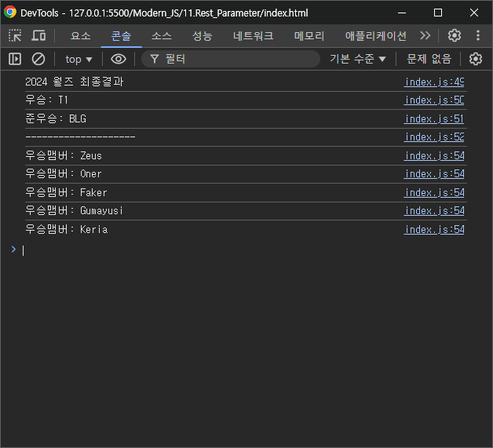Select the log text 우승맴버: Gumayusi
The height and width of the screenshot is (448, 493).
pyautogui.click(x=74, y=210)
